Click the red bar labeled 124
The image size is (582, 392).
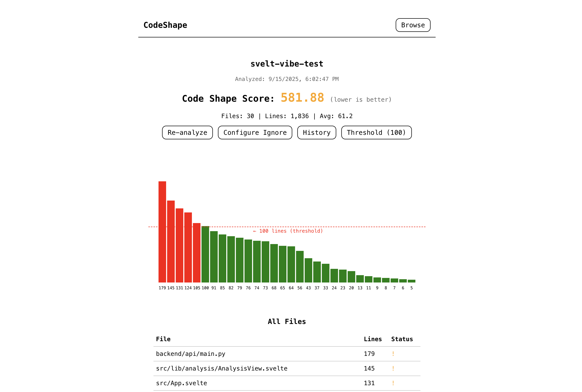(x=188, y=247)
